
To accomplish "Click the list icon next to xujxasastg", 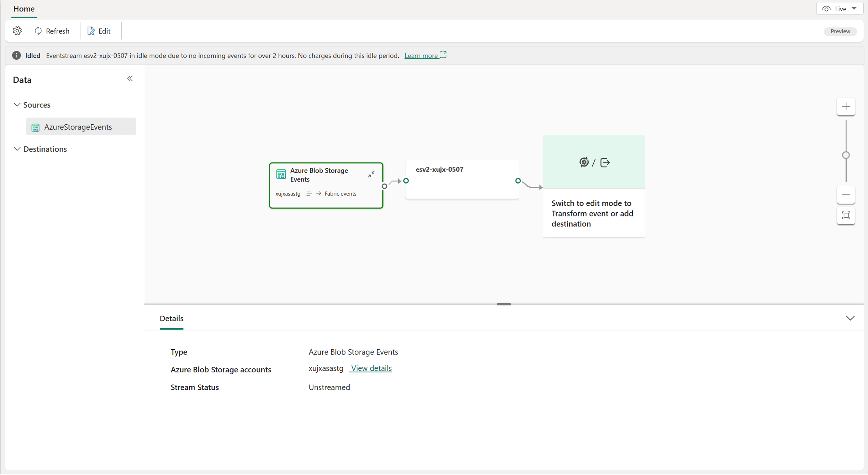I will point(309,194).
